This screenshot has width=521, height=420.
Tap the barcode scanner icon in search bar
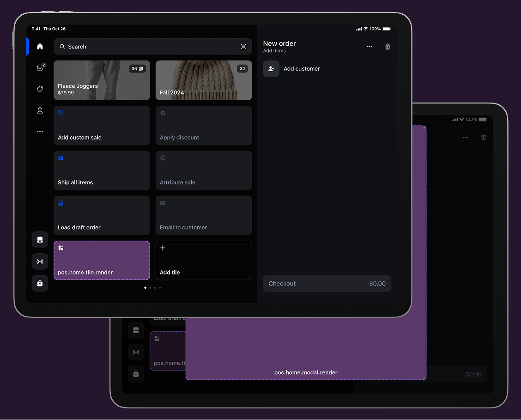243,47
